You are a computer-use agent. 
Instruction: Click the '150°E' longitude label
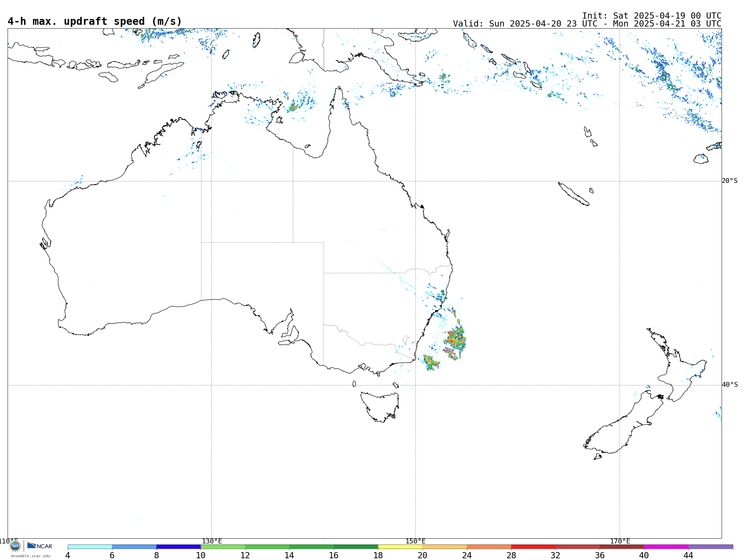tap(415, 541)
